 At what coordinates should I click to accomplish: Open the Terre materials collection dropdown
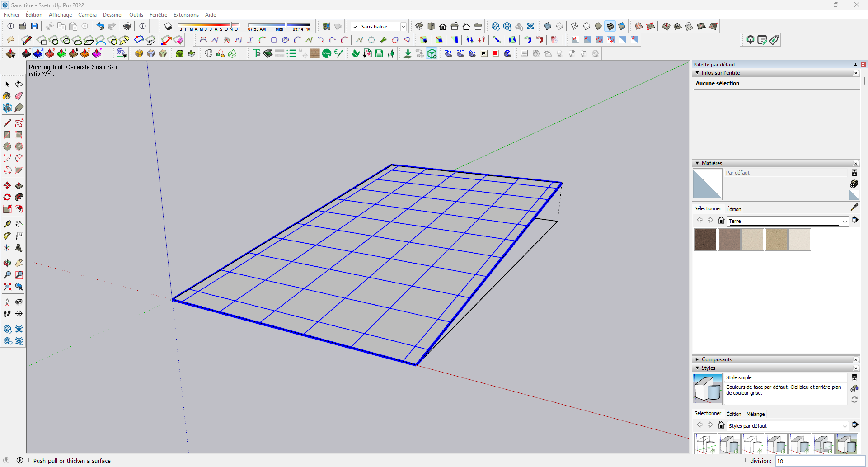click(844, 221)
